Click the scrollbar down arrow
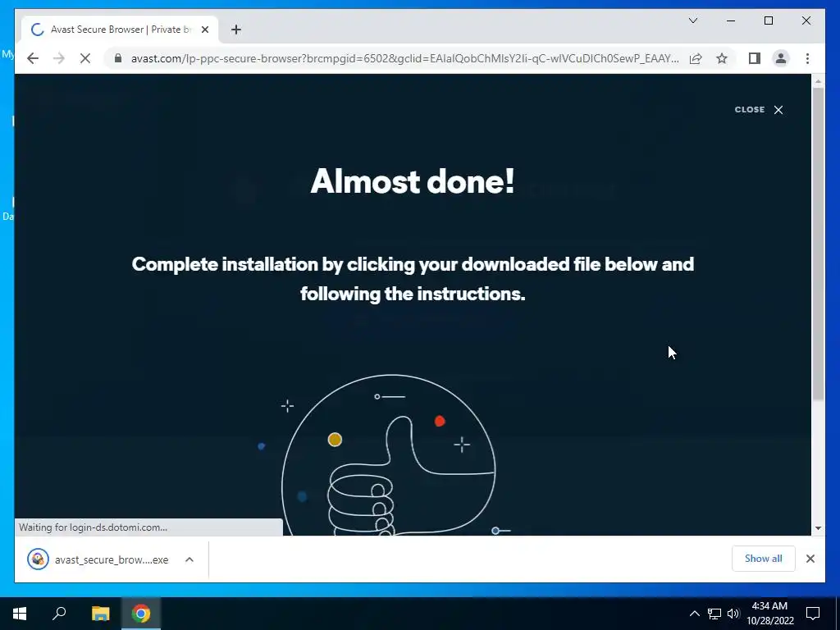Screen dimensions: 840x630 point(818,528)
